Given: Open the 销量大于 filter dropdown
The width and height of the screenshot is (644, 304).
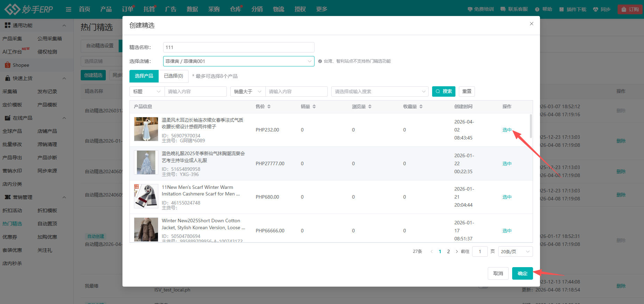Looking at the screenshot, I should 248,91.
